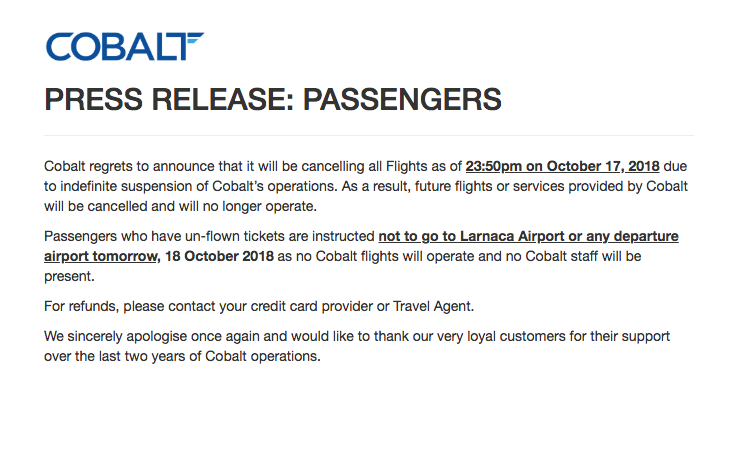Click the underlined 'not to go to Larnaca Airport' text

(x=466, y=236)
